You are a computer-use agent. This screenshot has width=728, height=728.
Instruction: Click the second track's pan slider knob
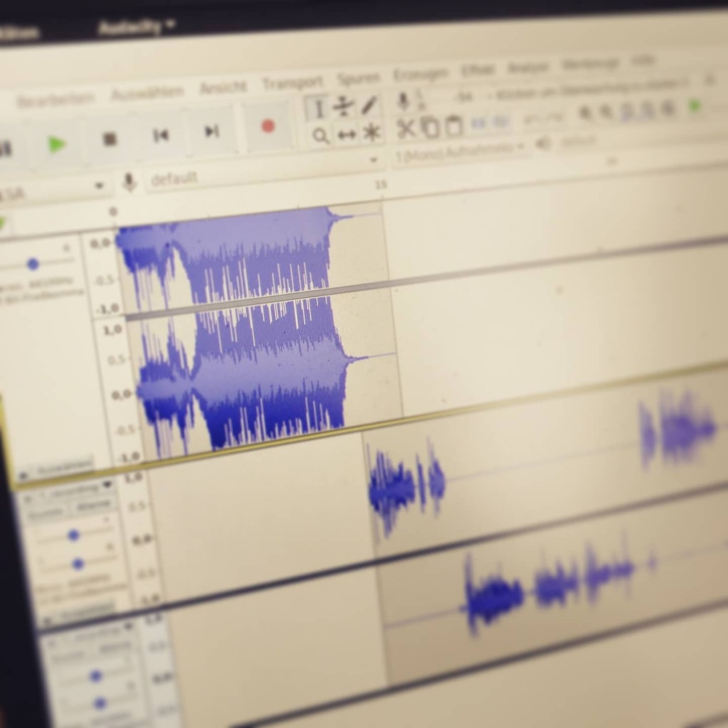click(78, 564)
